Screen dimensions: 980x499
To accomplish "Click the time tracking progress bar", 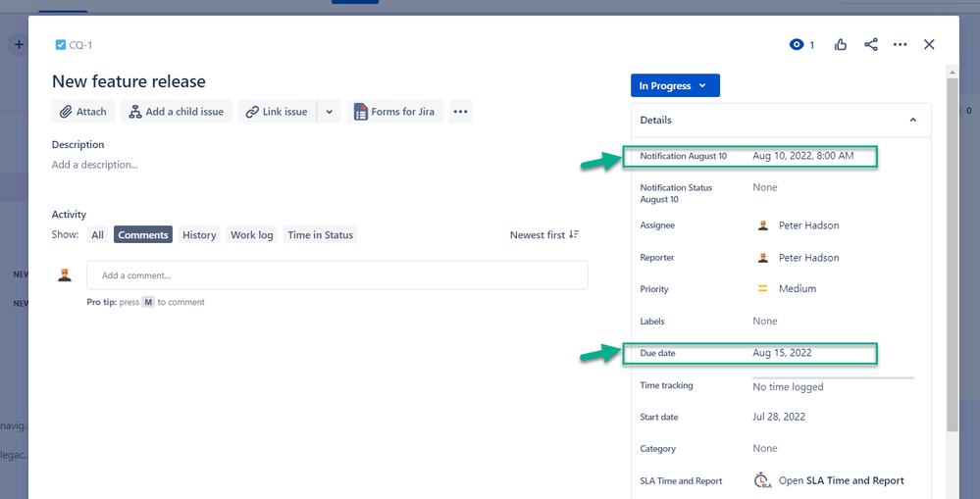I will pos(833,377).
